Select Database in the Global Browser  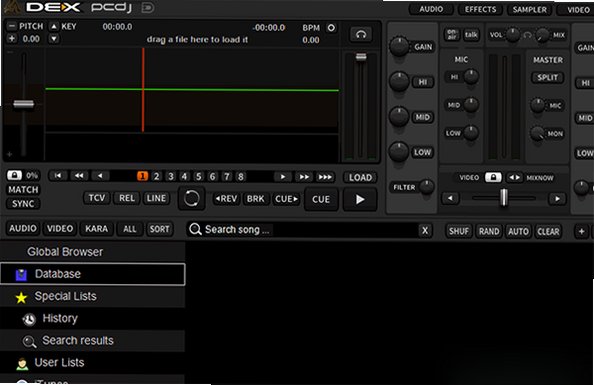[93, 274]
